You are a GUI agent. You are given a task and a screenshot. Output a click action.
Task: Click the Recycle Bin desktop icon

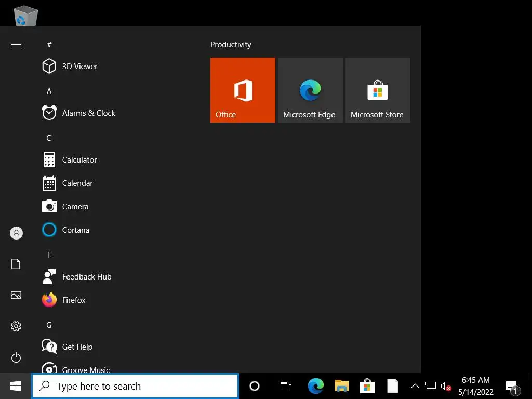[26, 16]
